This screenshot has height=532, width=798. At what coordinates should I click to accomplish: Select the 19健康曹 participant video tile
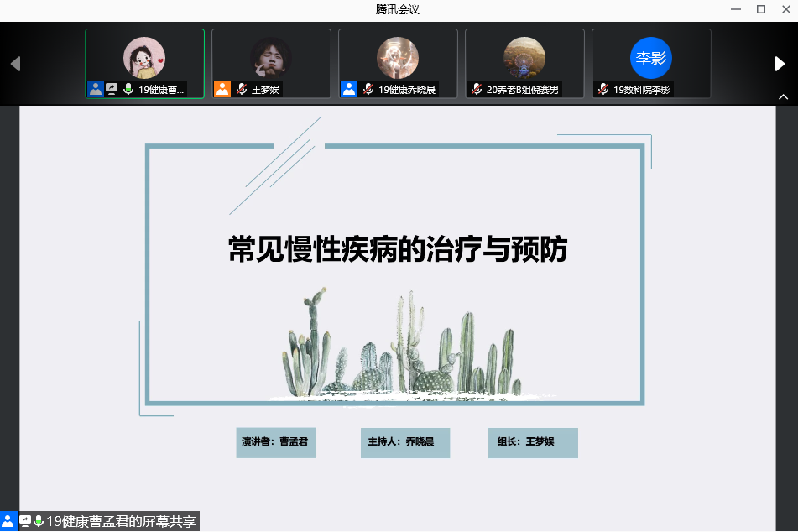tap(144, 57)
